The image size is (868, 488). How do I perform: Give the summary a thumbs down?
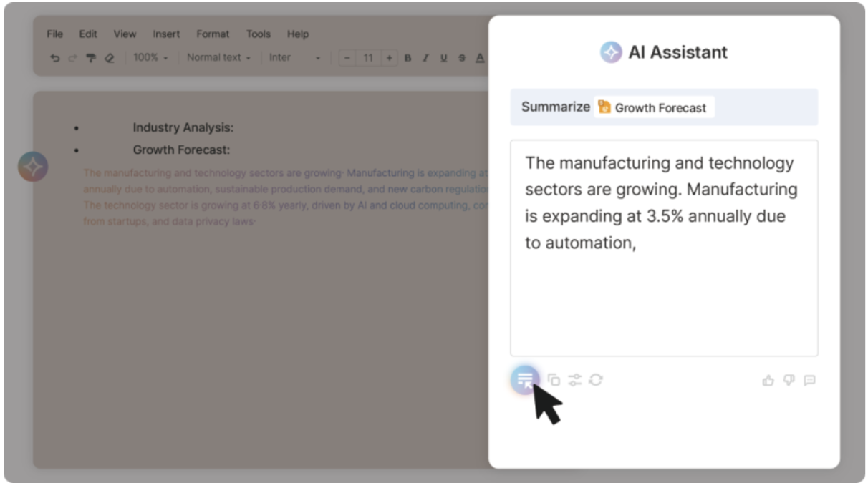coord(789,381)
